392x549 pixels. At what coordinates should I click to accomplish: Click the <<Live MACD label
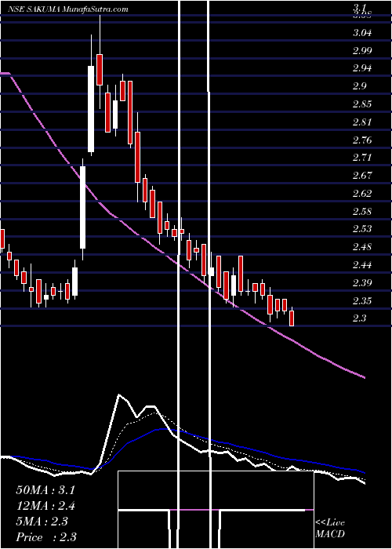click(x=330, y=529)
